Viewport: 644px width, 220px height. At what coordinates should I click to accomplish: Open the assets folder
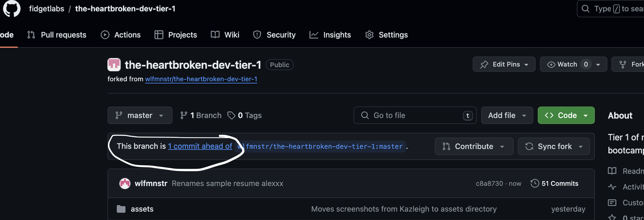click(x=142, y=209)
